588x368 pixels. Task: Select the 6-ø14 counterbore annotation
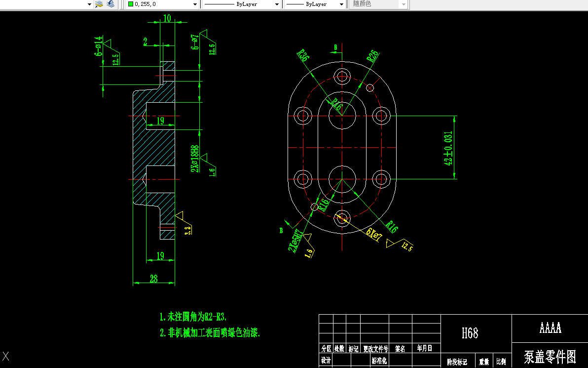(98, 46)
